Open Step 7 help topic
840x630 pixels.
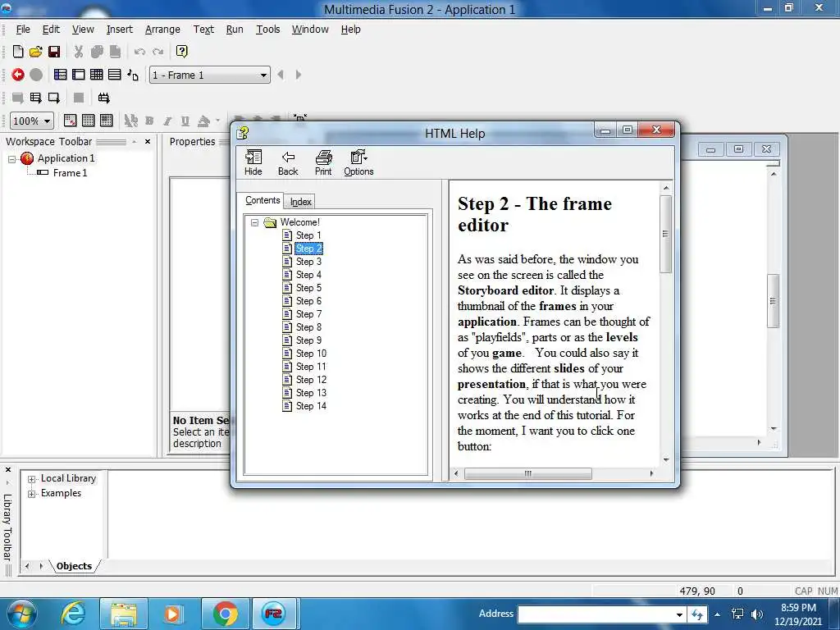pyautogui.click(x=308, y=314)
